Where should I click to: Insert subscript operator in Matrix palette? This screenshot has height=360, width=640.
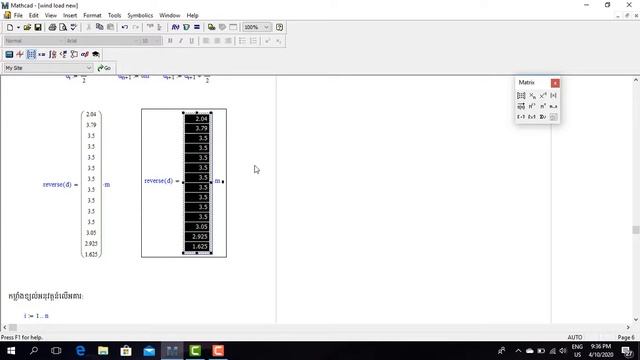(x=532, y=96)
